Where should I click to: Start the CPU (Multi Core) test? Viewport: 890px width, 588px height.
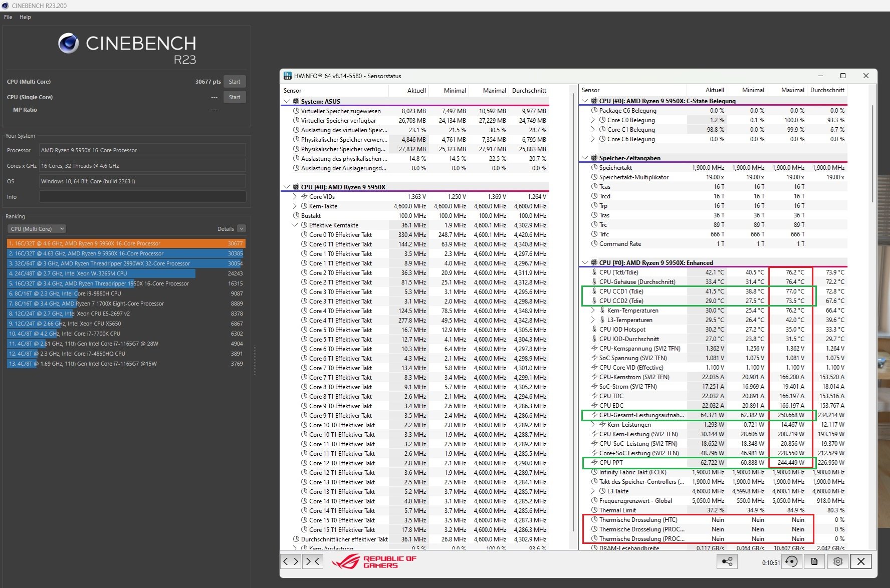click(x=235, y=82)
